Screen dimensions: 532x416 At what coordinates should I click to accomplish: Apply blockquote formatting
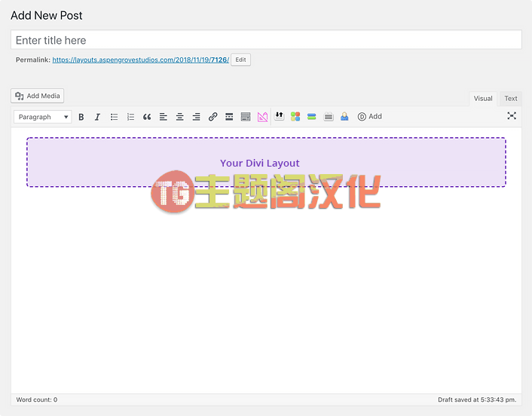147,117
